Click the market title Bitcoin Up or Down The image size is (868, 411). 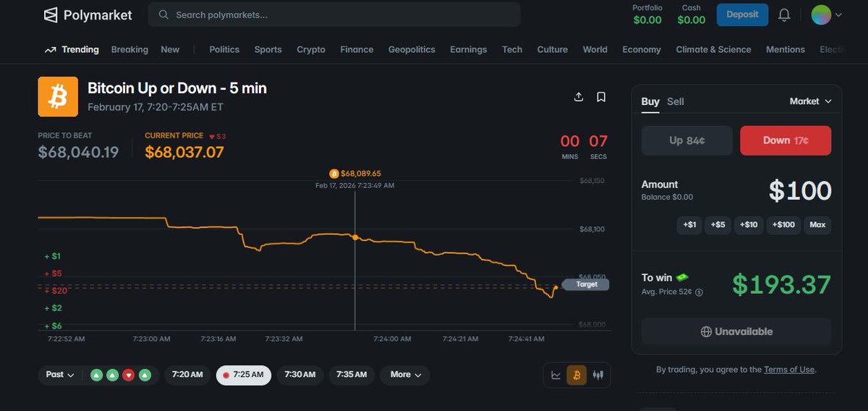(x=177, y=88)
